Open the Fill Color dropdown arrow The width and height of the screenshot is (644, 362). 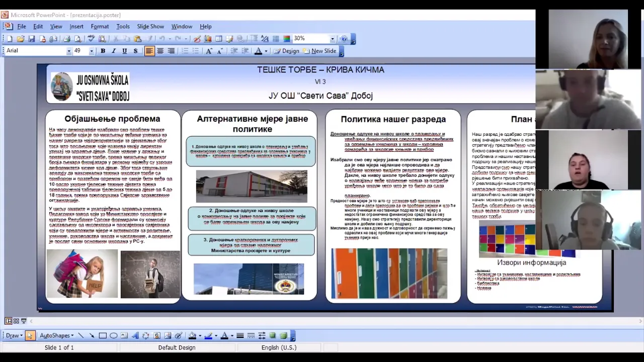(200, 335)
